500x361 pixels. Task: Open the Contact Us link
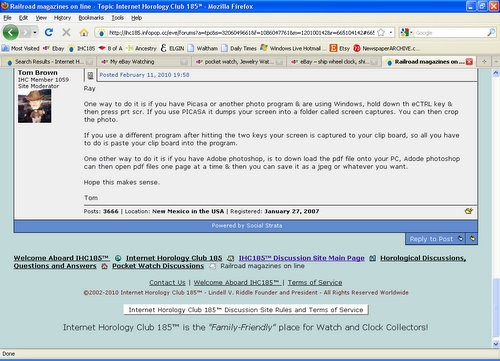pos(167,283)
